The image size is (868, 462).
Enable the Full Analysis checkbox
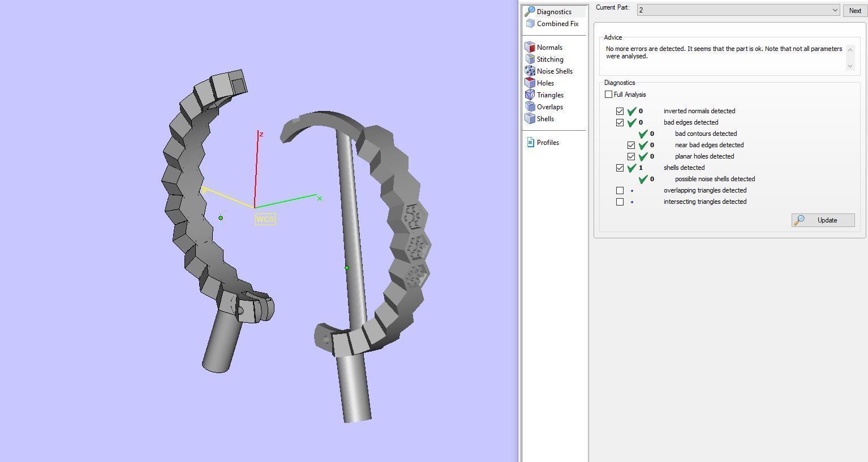[608, 95]
